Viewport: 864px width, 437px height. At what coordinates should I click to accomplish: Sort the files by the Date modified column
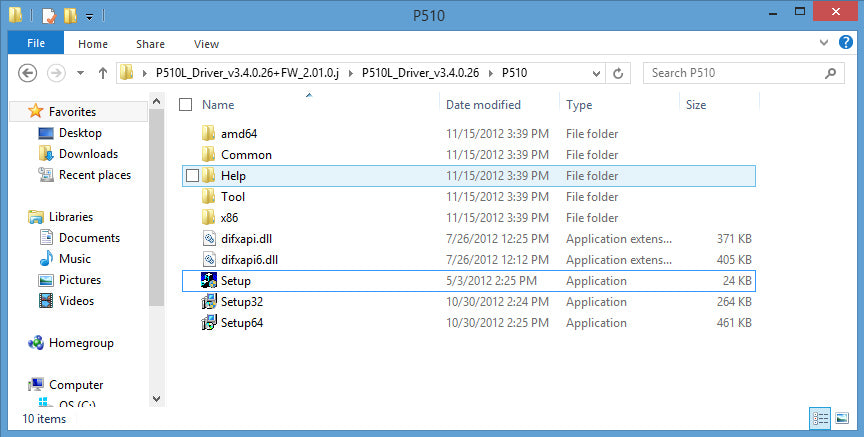(483, 105)
